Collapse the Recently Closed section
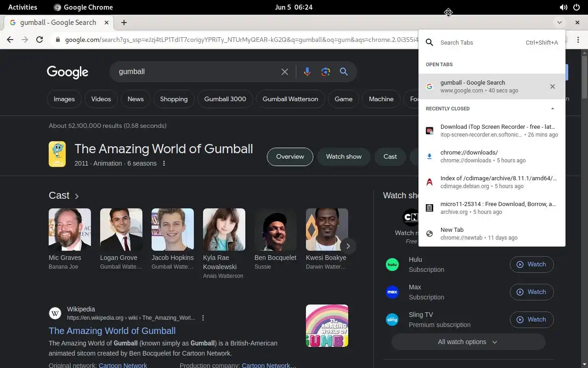588x368 pixels. (x=553, y=109)
